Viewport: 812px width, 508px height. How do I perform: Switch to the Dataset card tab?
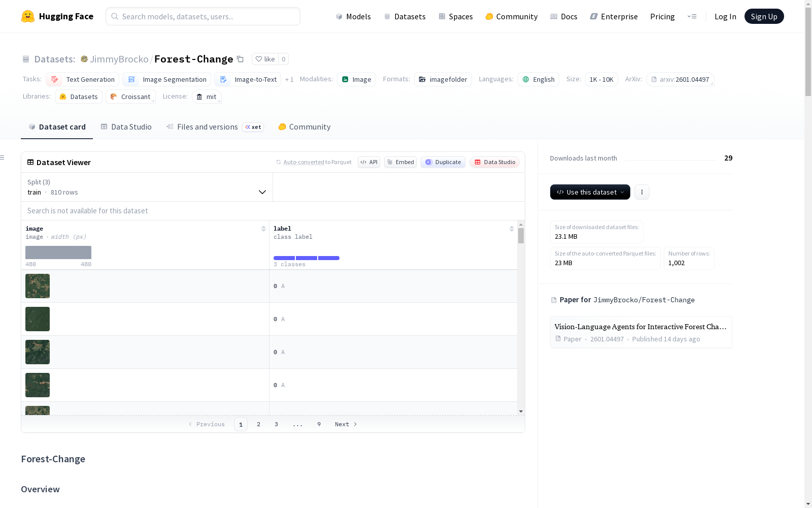tap(57, 127)
